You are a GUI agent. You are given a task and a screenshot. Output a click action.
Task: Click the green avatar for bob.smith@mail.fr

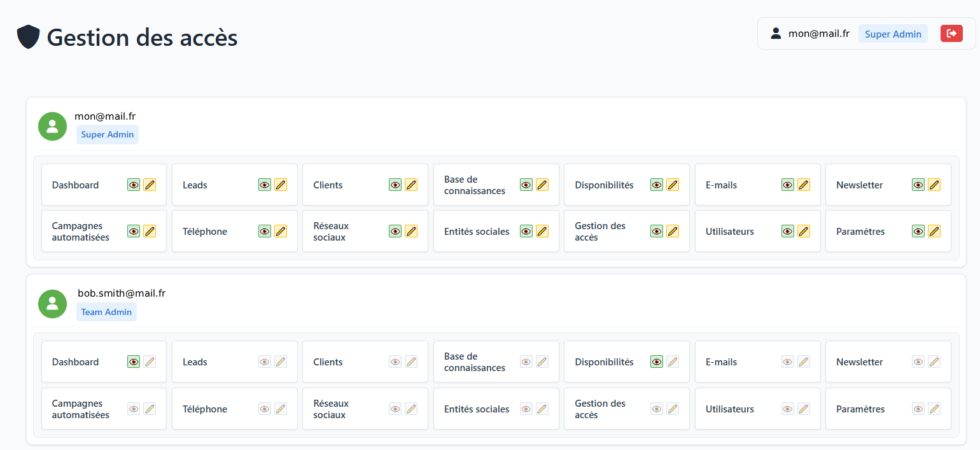click(52, 304)
